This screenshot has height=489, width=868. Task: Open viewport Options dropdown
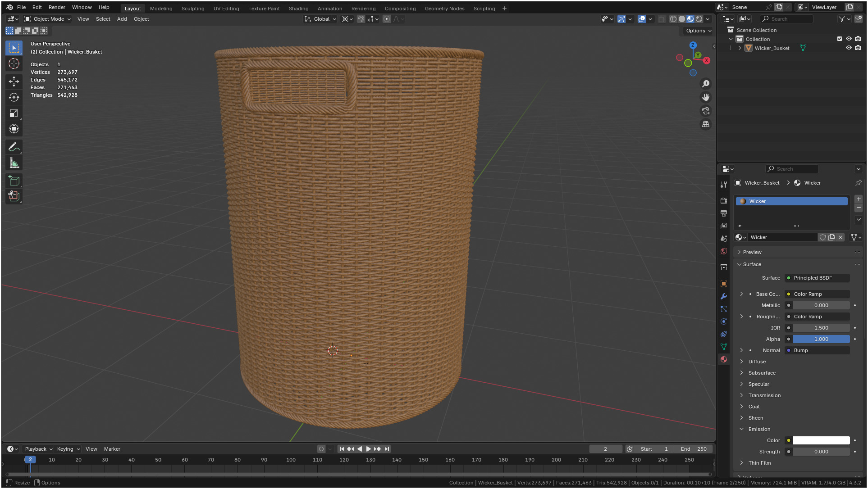[x=699, y=31]
